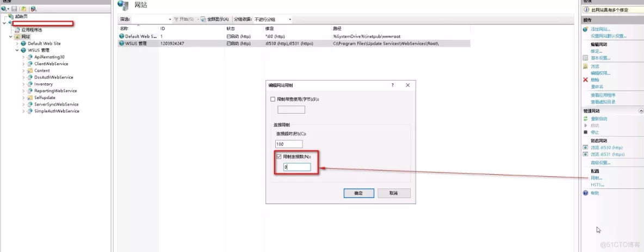The image size is (644, 252).
Task: Click 全部显示(A) in the filter toolbar
Action: pyautogui.click(x=218, y=19)
